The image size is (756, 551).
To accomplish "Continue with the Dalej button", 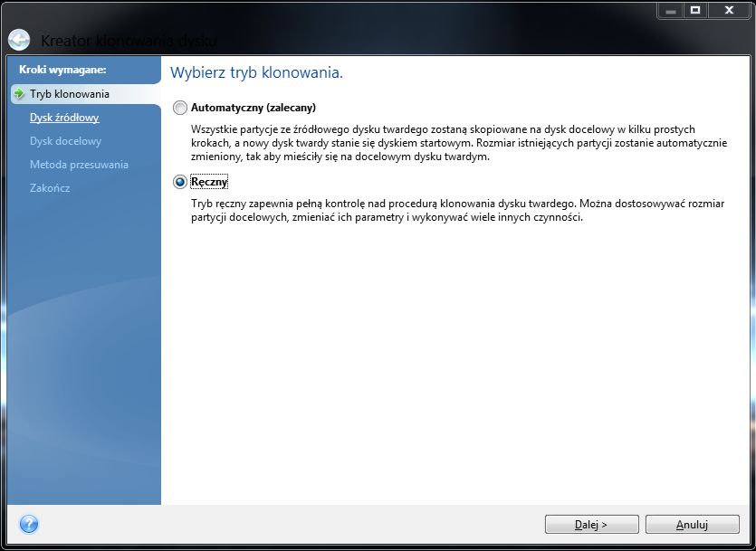I will tap(591, 525).
